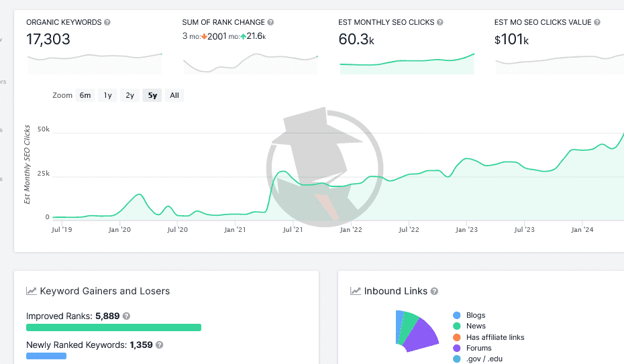
Task: Click chart icon beside Keyword Gainers and Losers
Action: (32, 292)
